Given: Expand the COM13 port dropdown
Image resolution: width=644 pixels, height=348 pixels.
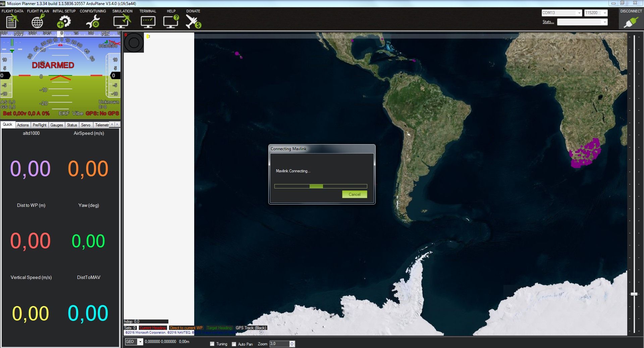Looking at the screenshot, I should [579, 13].
